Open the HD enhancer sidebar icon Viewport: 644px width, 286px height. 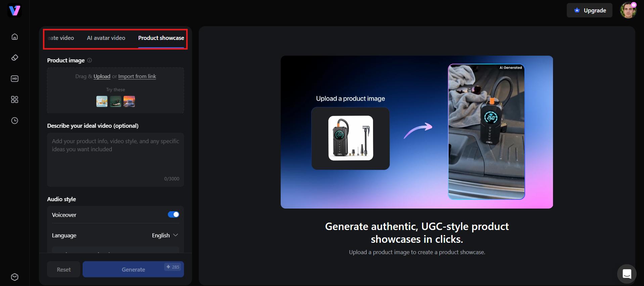coord(14,79)
